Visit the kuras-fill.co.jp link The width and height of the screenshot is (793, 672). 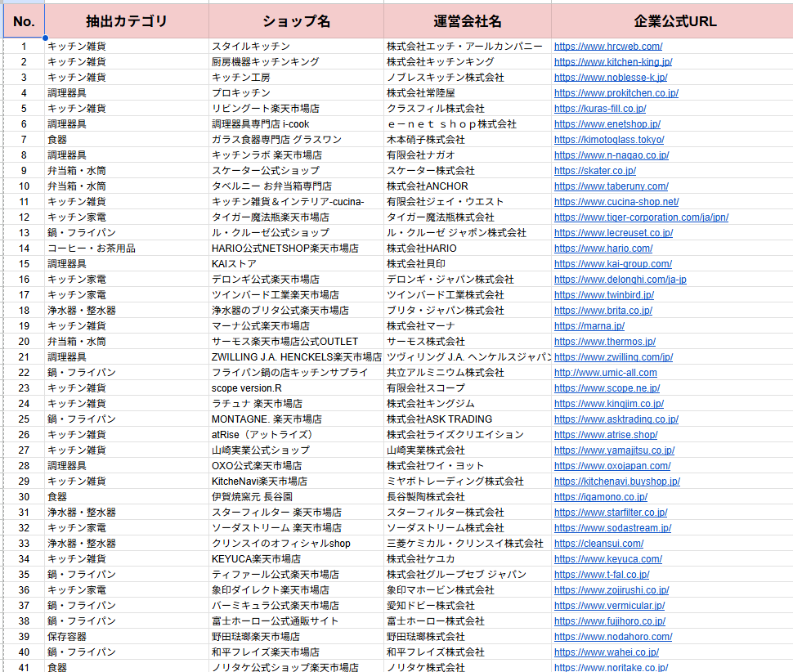coord(600,109)
